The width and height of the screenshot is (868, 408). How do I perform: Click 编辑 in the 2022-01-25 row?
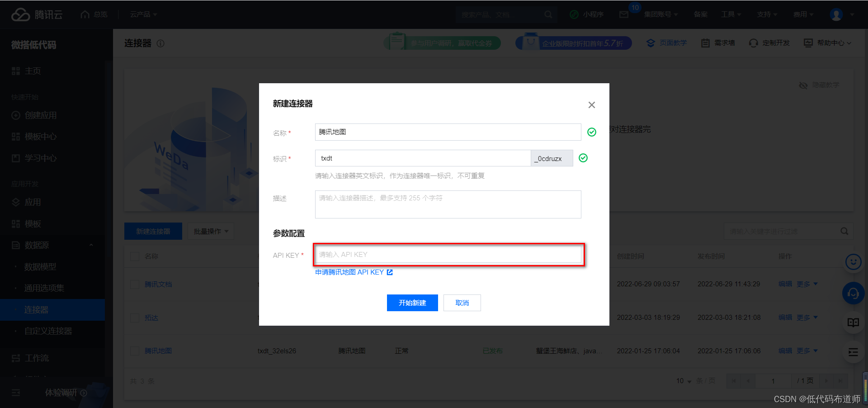pyautogui.click(x=785, y=351)
